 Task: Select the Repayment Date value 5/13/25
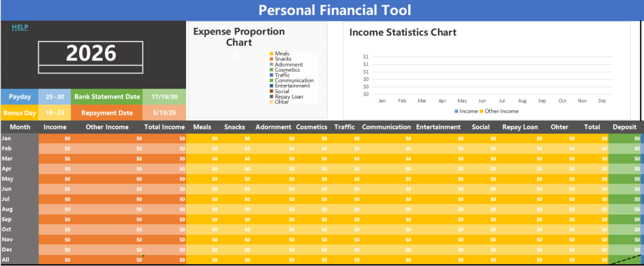[164, 113]
